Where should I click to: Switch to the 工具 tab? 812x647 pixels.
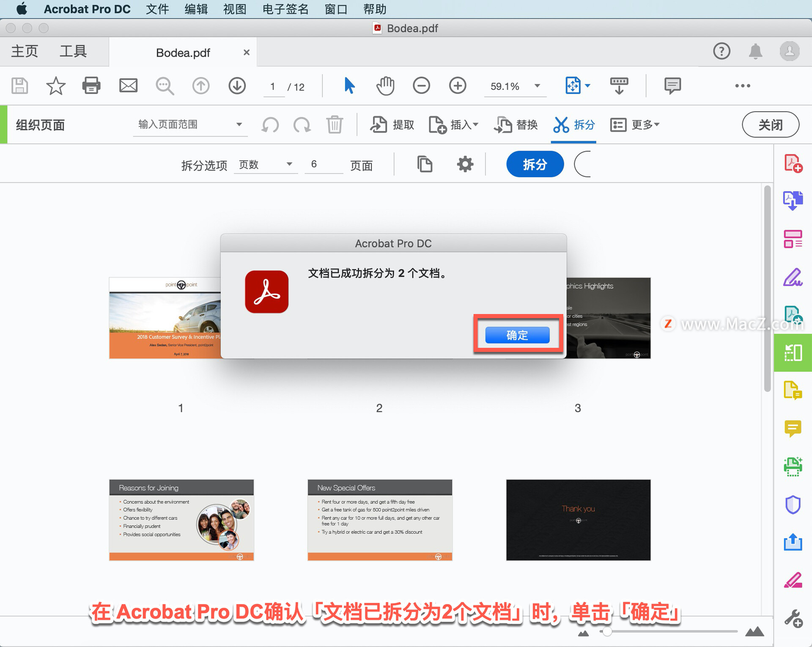(x=73, y=52)
